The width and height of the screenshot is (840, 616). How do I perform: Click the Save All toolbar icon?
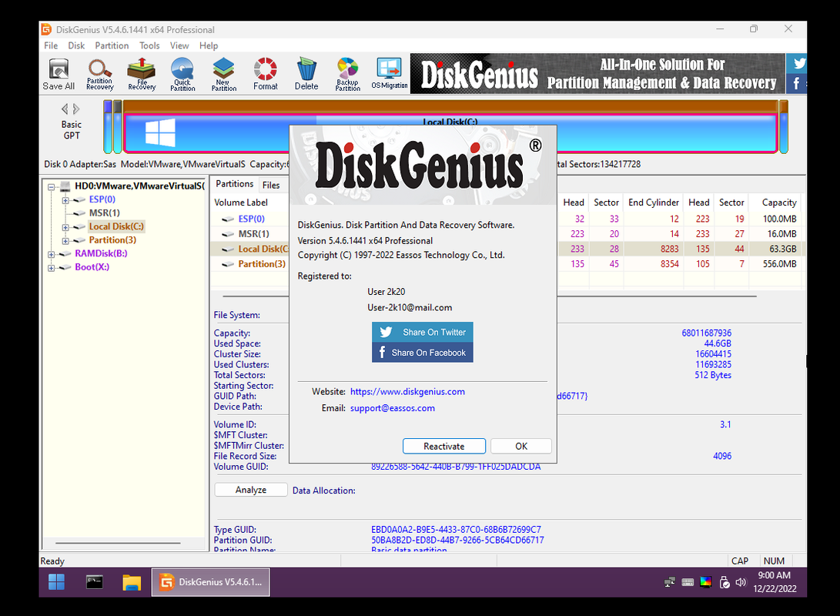click(x=59, y=75)
